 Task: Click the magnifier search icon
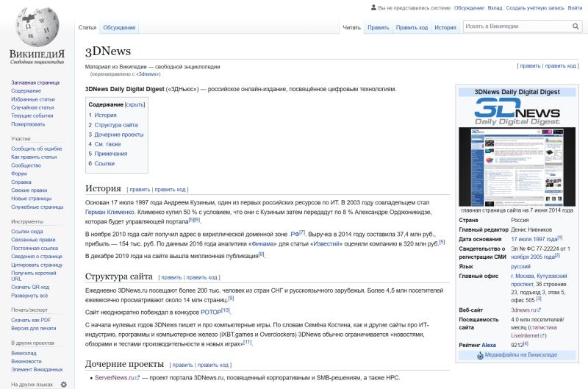574,26
